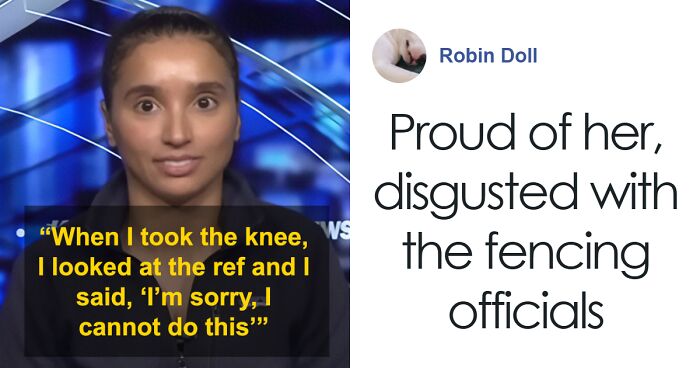
Task: Click the comment line "the fencing"
Action: [x=526, y=253]
